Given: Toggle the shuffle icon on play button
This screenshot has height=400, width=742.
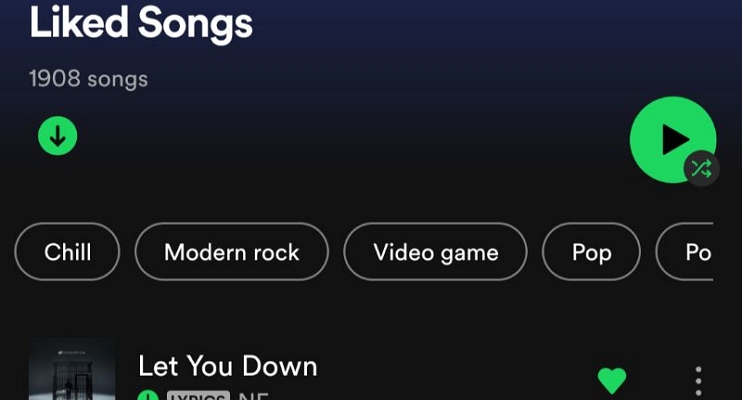Looking at the screenshot, I should (701, 169).
